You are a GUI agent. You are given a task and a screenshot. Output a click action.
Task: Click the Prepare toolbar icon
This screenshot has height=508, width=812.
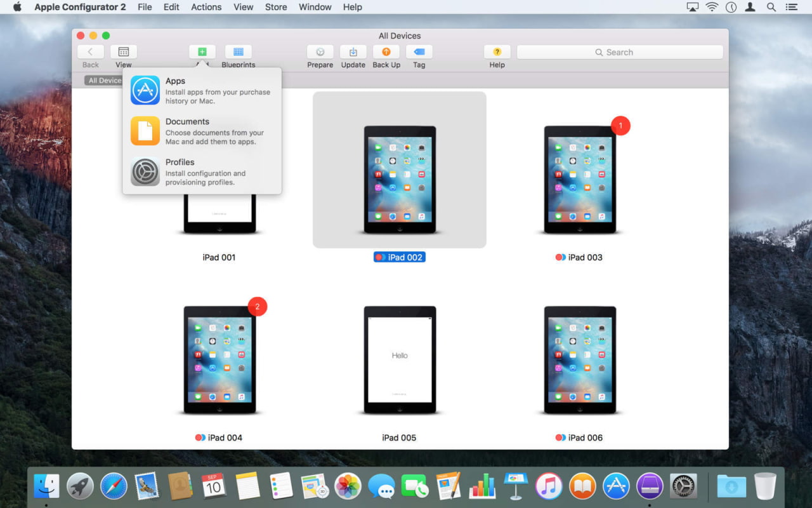[x=320, y=52]
